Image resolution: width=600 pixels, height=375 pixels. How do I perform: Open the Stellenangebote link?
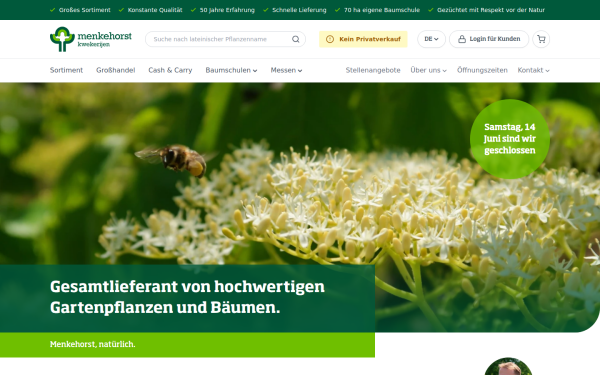tap(373, 70)
